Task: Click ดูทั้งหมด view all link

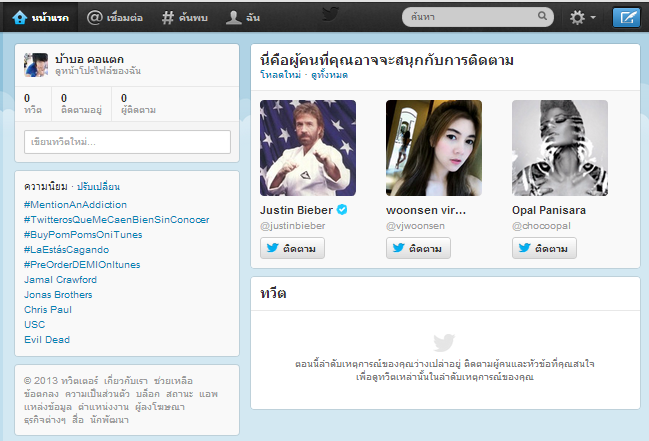Action: click(329, 75)
